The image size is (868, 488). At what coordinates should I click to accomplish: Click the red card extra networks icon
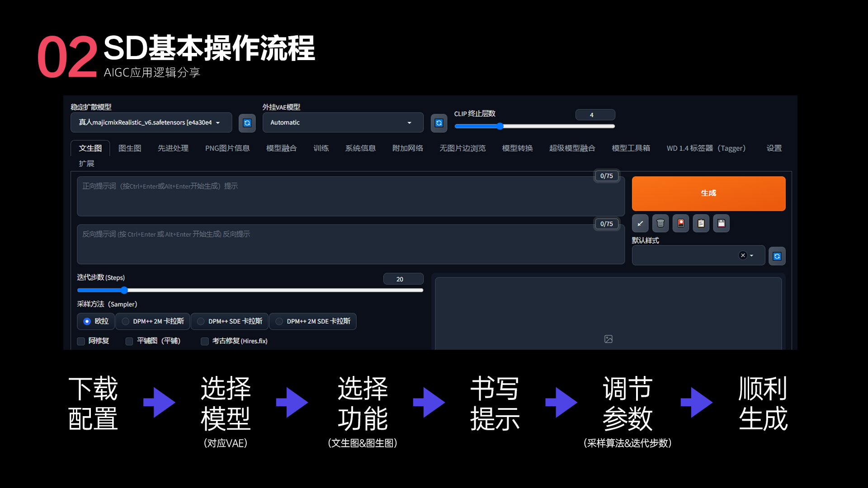681,223
